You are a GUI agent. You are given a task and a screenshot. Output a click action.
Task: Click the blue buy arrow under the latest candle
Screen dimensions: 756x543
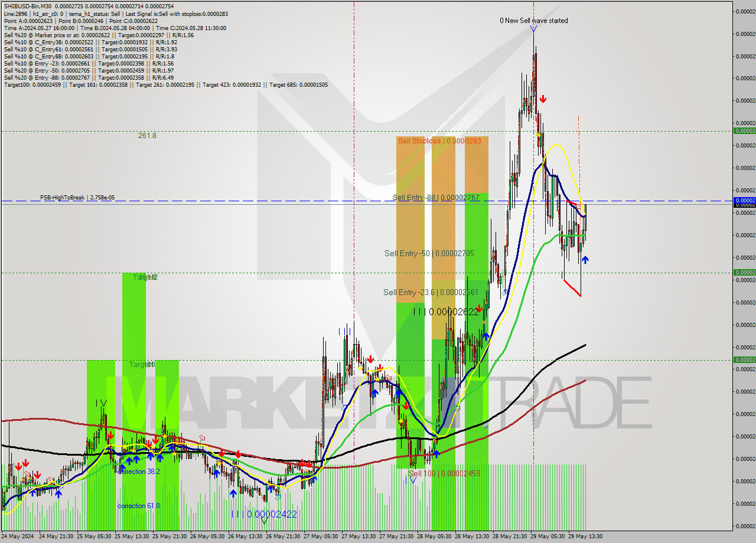point(585,260)
